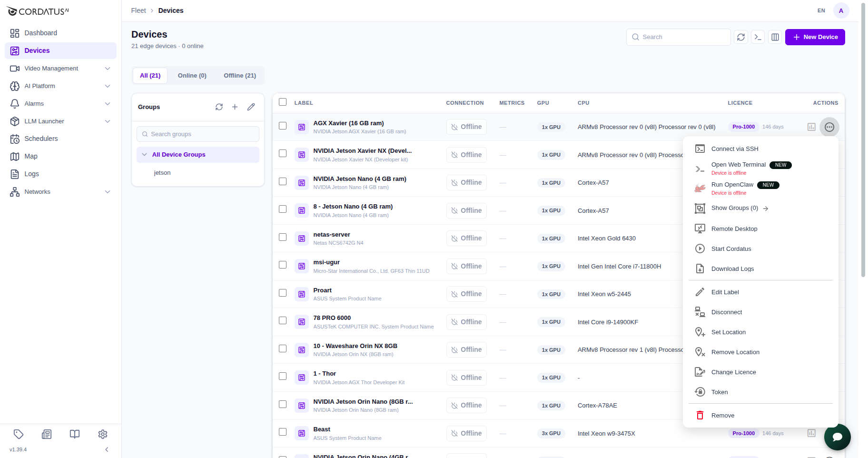Click the device icon for 1 - Thor
The image size is (868, 458).
[302, 378]
